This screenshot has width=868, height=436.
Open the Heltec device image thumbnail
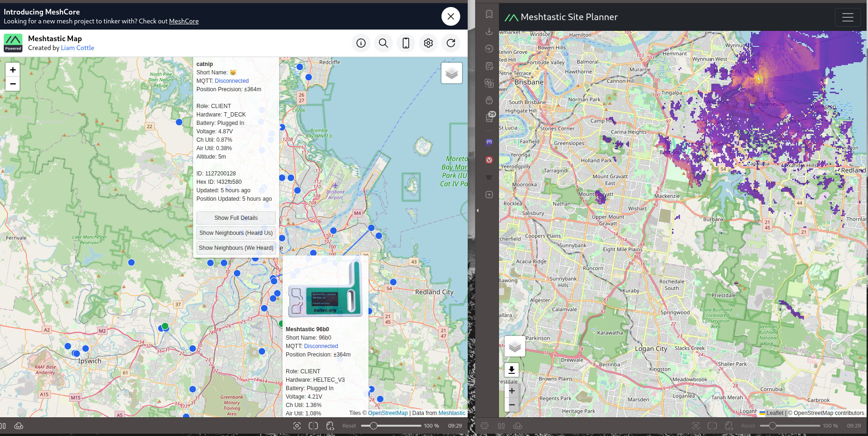coord(325,290)
